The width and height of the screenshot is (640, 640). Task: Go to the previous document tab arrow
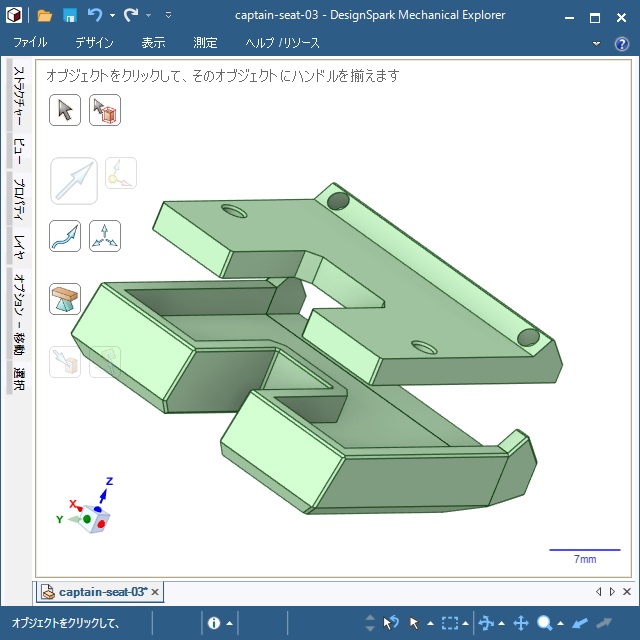coord(599,591)
